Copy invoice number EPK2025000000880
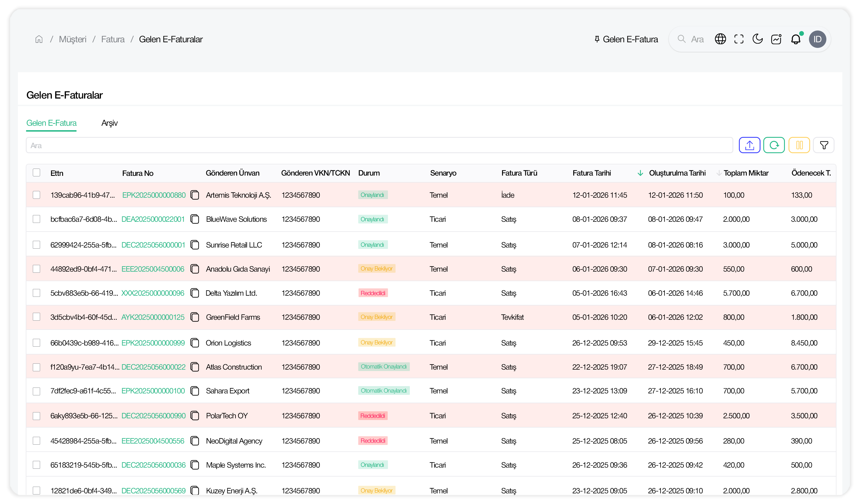This screenshot has height=504, width=860. click(x=195, y=195)
